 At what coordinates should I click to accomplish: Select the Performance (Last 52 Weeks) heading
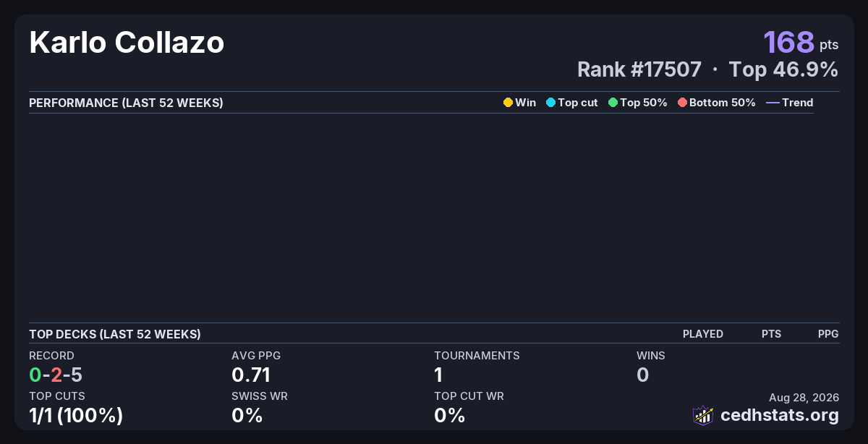[x=126, y=103]
